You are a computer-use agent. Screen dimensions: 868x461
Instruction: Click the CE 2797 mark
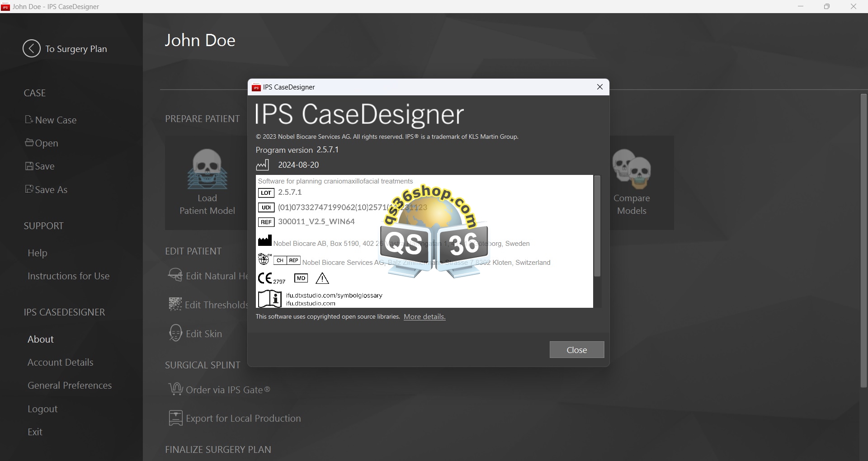(271, 278)
